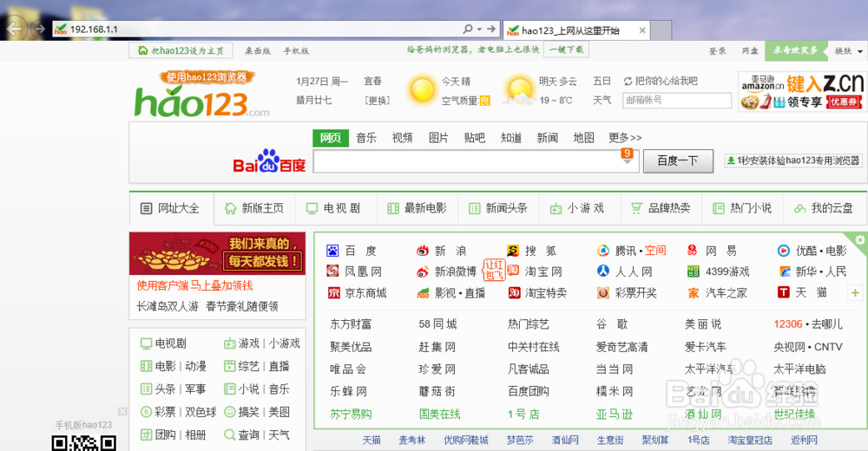Close the hao123 browser tab
The width and height of the screenshot is (868, 451).
(x=642, y=30)
